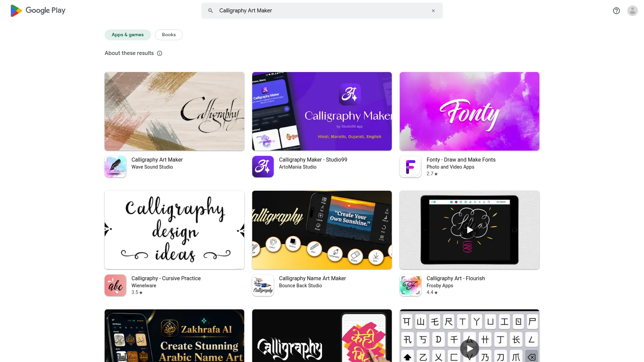This screenshot has height=362, width=644.
Task: Open the pink Fonty banner image
Action: [470, 111]
